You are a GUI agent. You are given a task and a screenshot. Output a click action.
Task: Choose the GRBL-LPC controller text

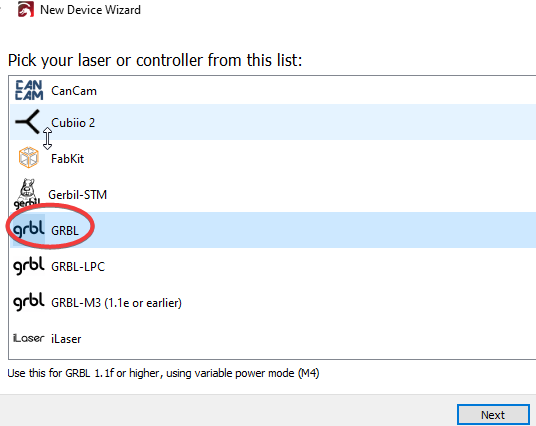(x=78, y=266)
